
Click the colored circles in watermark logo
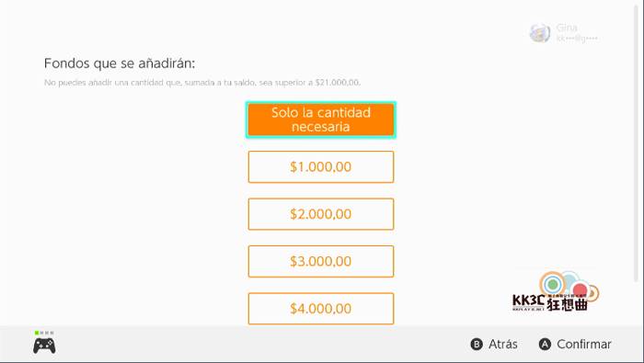point(569,286)
